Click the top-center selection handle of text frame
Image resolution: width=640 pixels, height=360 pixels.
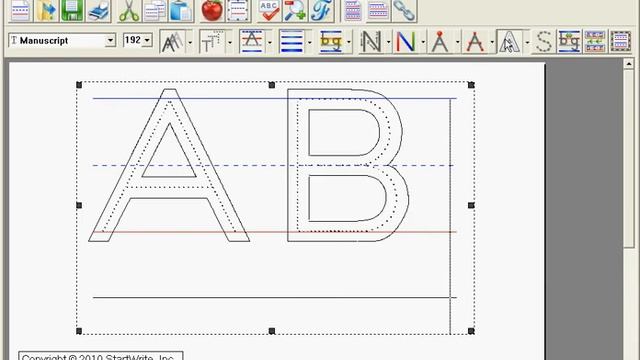pos(272,85)
